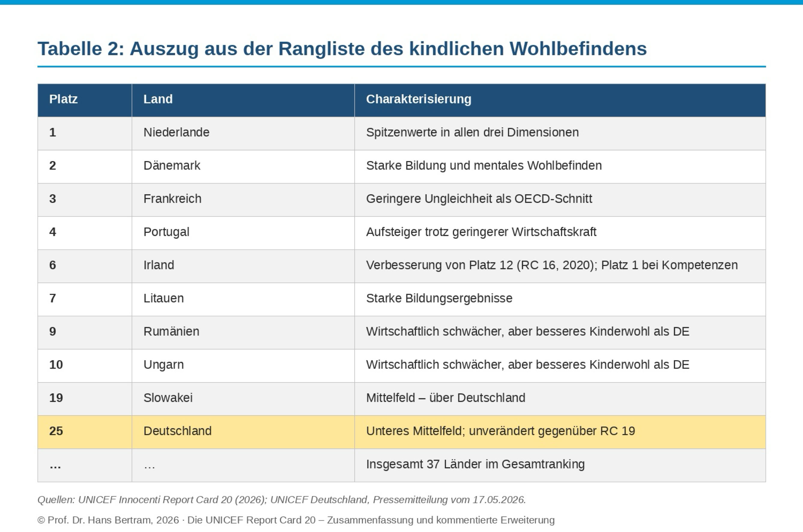Click the copyright footer by Hans Bertram
This screenshot has width=803, height=532.
[296, 520]
